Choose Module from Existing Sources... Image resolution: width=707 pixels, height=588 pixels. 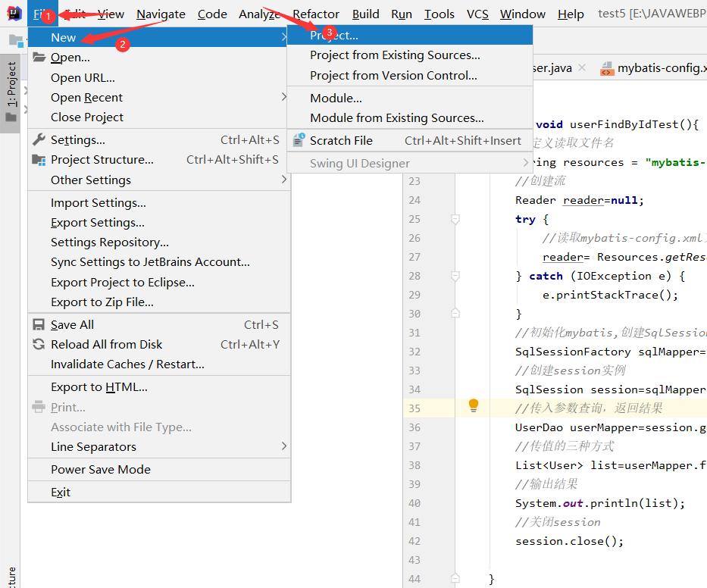tap(410, 117)
